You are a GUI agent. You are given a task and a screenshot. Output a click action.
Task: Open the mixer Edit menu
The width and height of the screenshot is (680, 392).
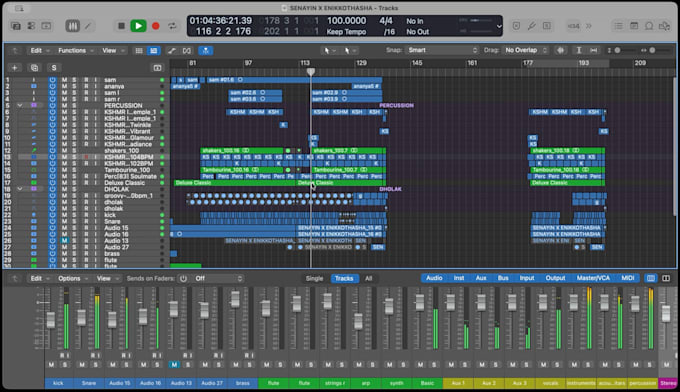pyautogui.click(x=39, y=278)
